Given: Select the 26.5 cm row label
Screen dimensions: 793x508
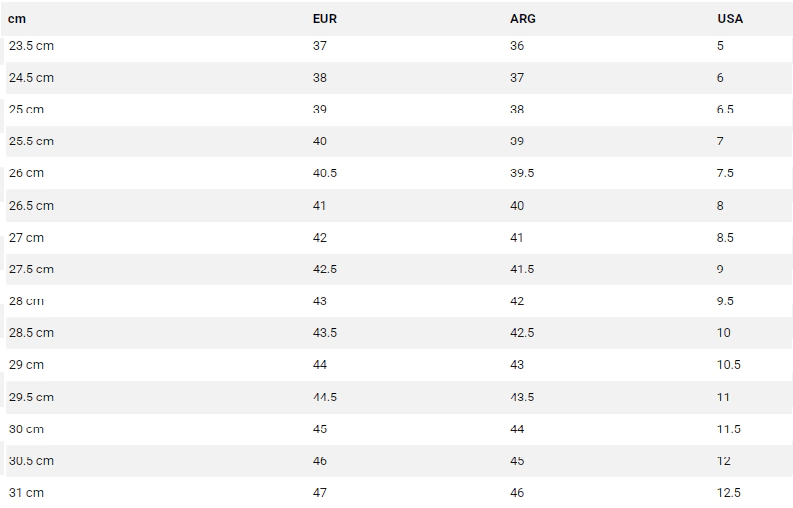Looking at the screenshot, I should (x=31, y=205).
